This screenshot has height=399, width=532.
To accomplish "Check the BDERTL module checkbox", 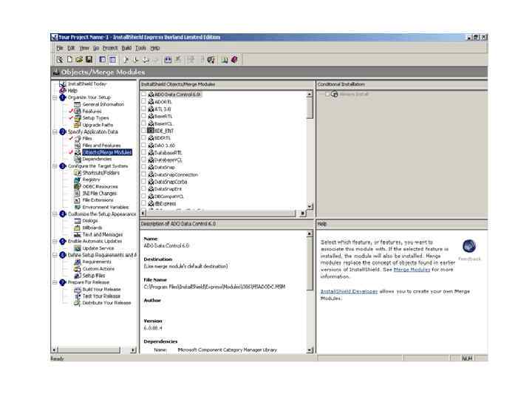I will tap(143, 137).
